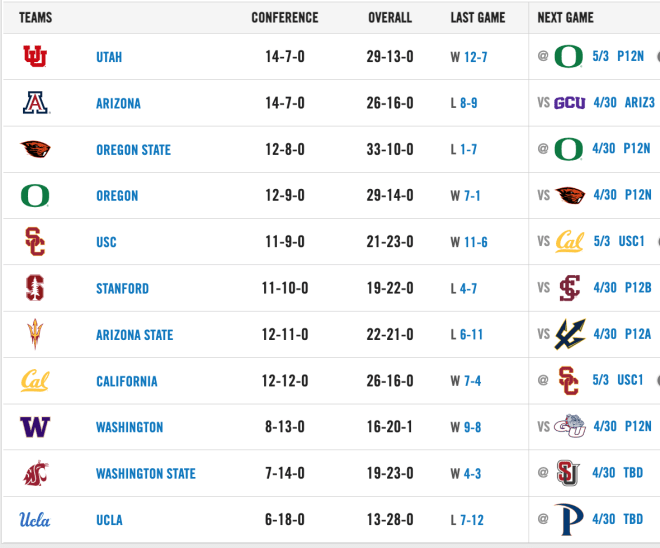660x548 pixels.
Task: Click the USC logo in Teams column
Action: 35,242
